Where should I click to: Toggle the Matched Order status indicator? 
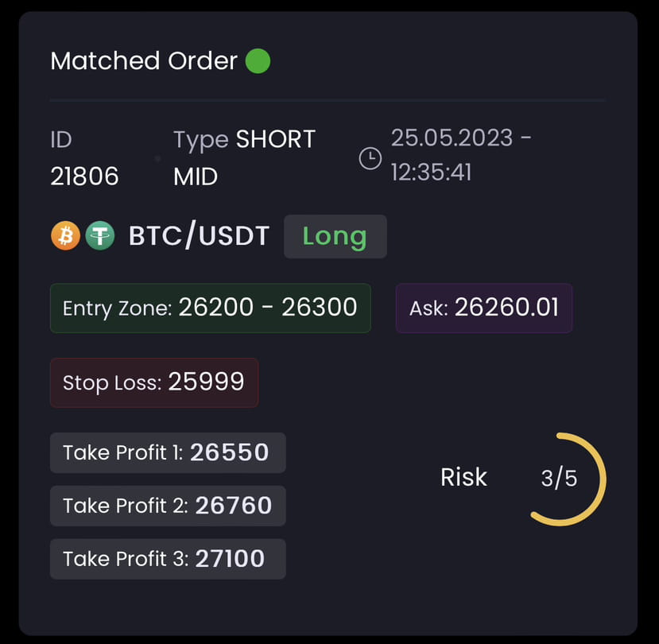(159, 61)
